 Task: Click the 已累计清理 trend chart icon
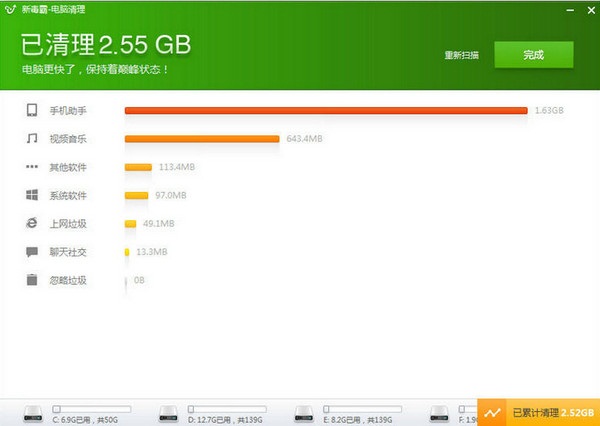pos(492,413)
